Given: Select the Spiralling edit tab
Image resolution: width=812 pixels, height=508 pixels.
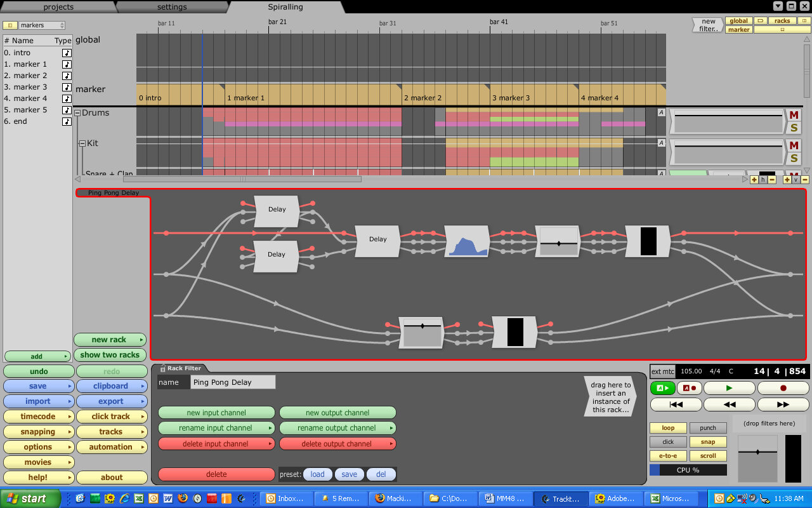Looking at the screenshot, I should [285, 7].
